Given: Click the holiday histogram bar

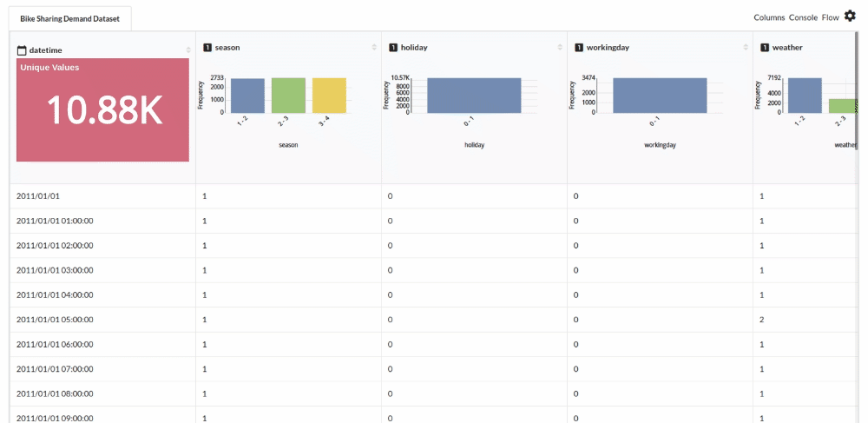Looking at the screenshot, I should tap(474, 96).
